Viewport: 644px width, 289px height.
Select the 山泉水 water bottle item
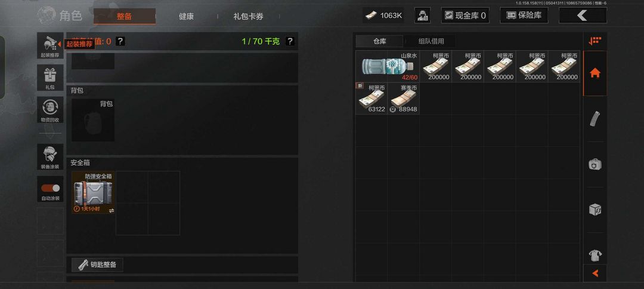[388, 66]
